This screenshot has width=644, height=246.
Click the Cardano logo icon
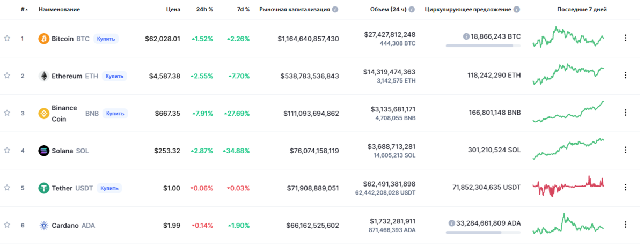pos(43,225)
